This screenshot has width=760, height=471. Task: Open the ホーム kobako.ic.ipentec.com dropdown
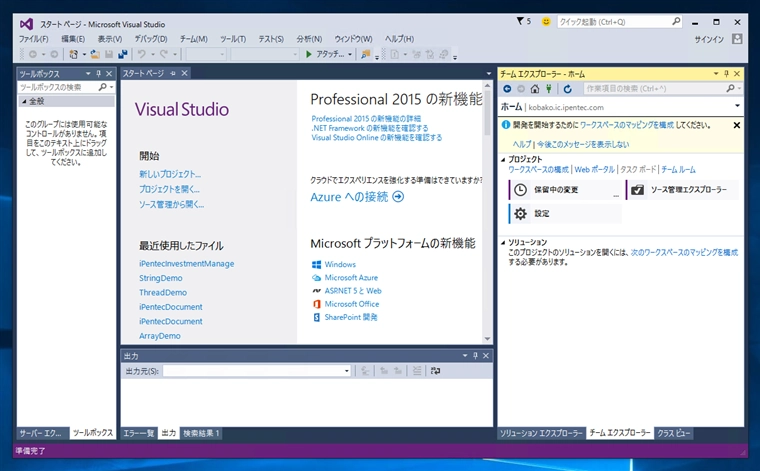(737, 106)
